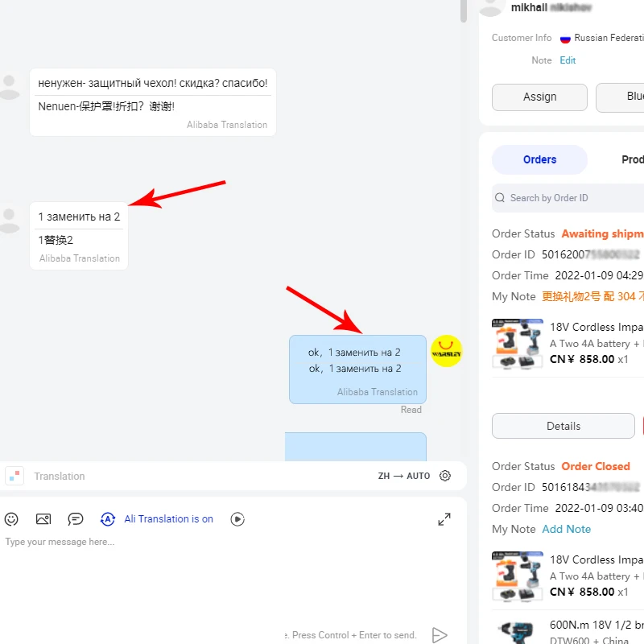Click the customer profile picture next to mikhail
This screenshot has height=644, width=644.
point(491,6)
